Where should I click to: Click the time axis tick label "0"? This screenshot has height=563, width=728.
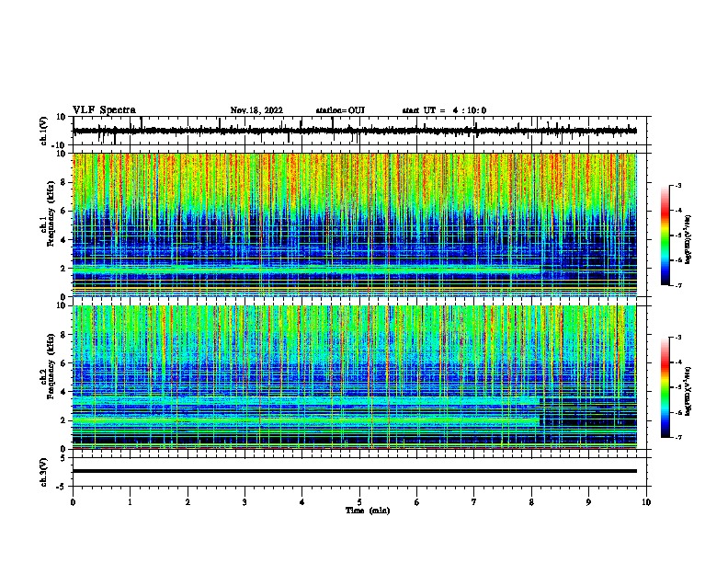73,502
